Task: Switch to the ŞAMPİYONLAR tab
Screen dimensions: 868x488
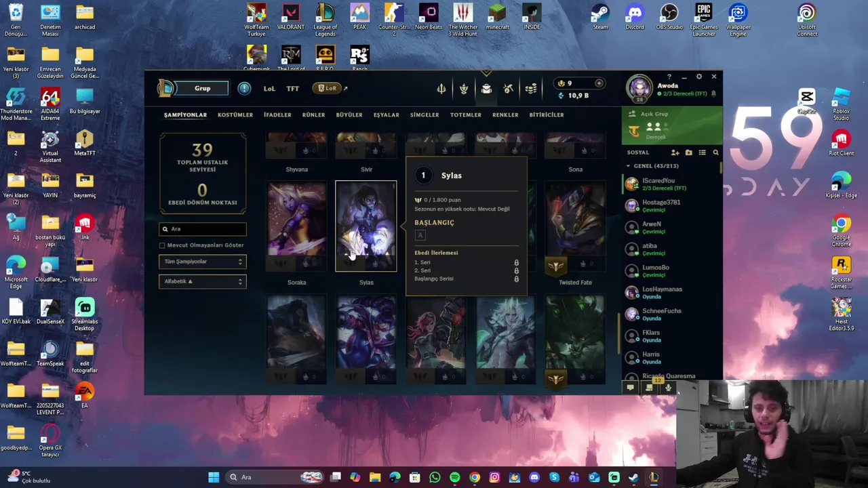Action: coord(185,115)
